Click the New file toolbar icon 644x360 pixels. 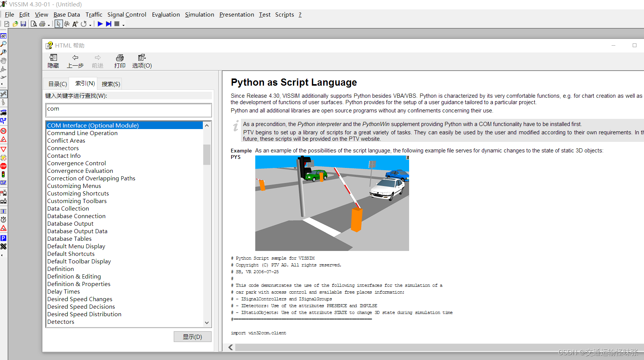coord(7,24)
